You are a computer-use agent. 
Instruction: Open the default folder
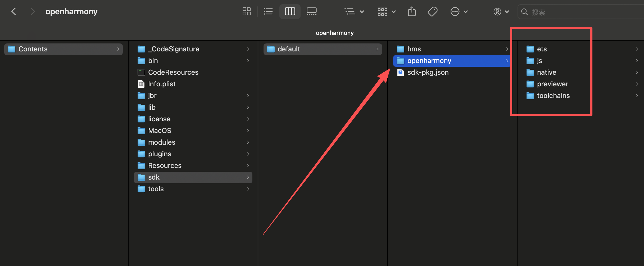(289, 49)
